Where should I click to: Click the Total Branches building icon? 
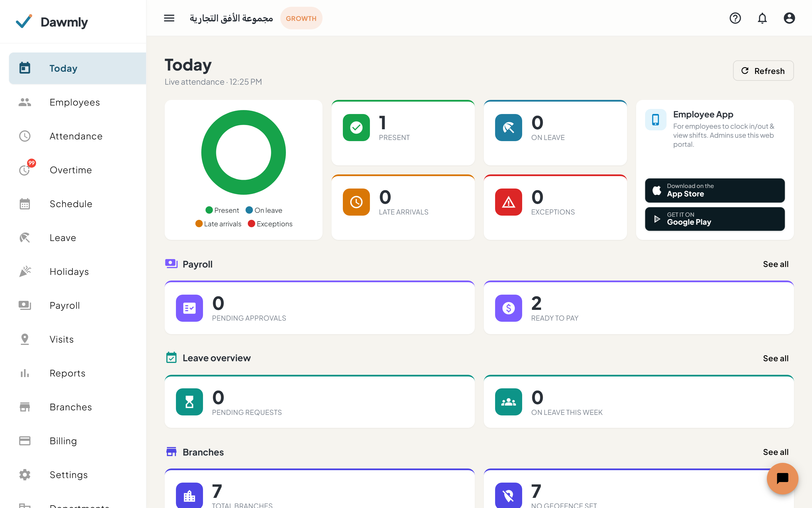tap(189, 495)
